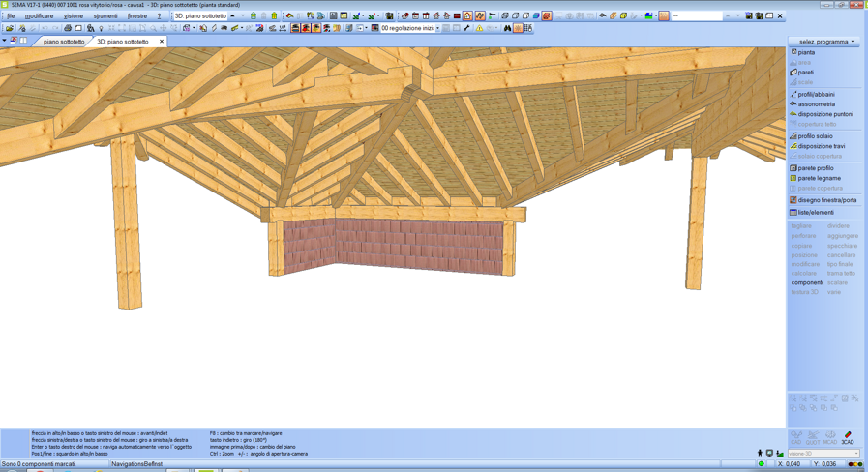
Task: Click the warning triangle toolbar icon
Action: (479, 28)
